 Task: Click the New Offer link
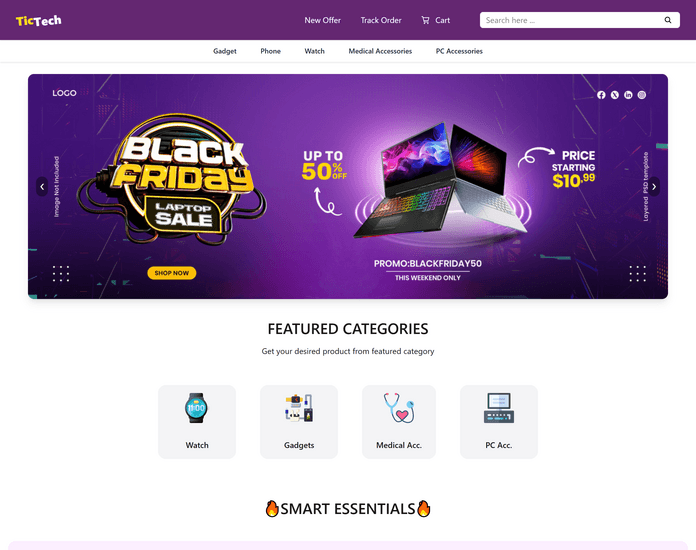(x=323, y=20)
